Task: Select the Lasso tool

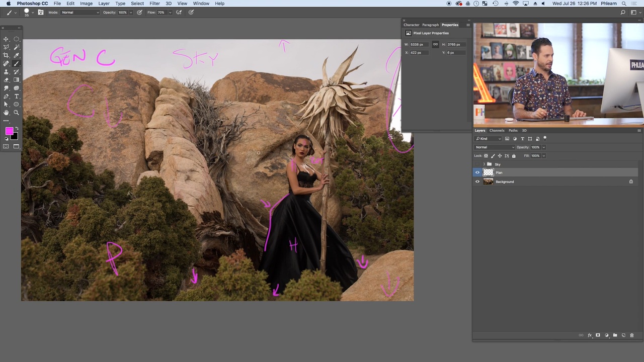Action: (x=6, y=47)
